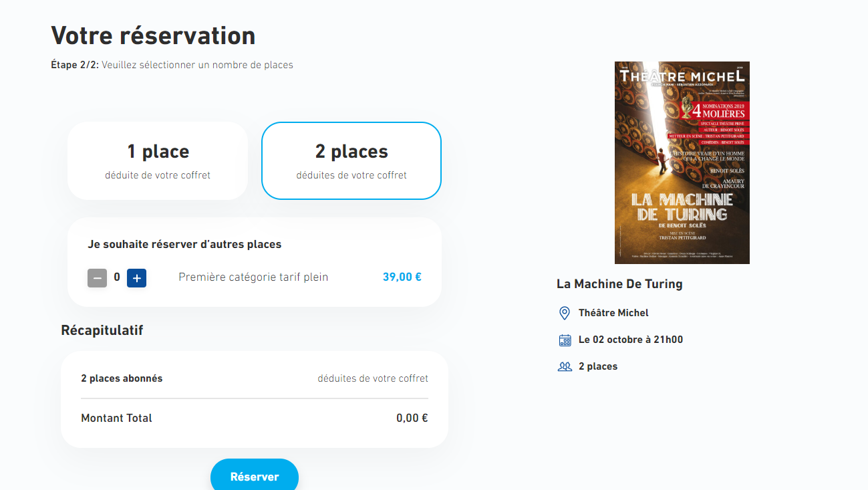Decrease extra seats with minus button
868x490 pixels.
pyautogui.click(x=97, y=277)
